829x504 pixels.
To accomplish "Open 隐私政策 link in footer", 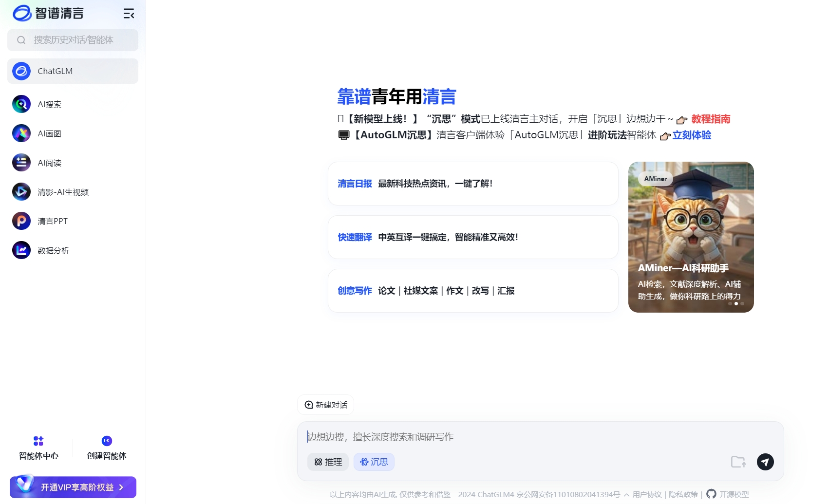I will pyautogui.click(x=683, y=495).
